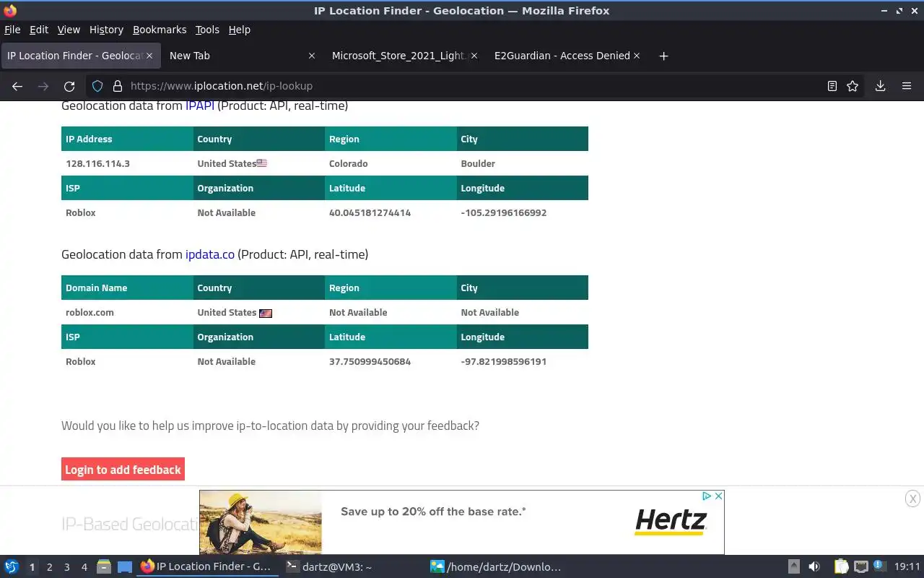Click the IP Address header cell
The height and width of the screenshot is (578, 924).
click(127, 139)
